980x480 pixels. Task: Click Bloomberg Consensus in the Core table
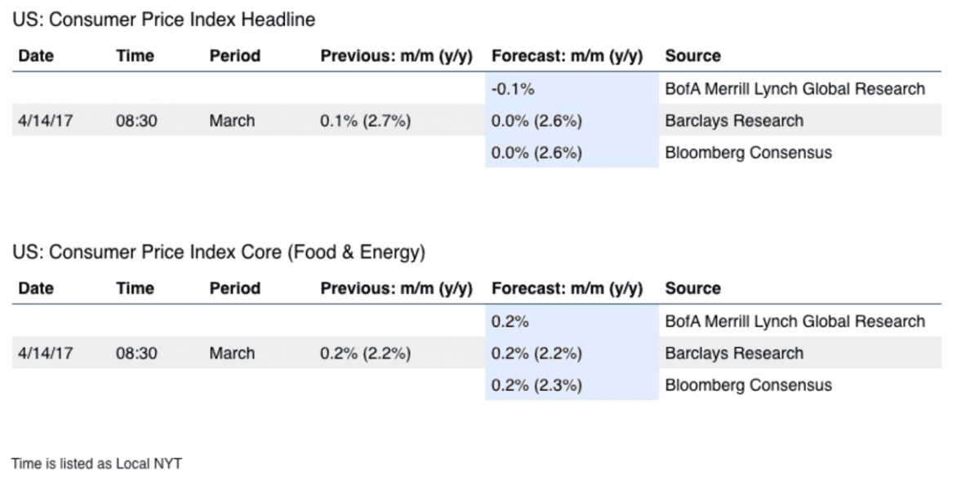(x=749, y=385)
